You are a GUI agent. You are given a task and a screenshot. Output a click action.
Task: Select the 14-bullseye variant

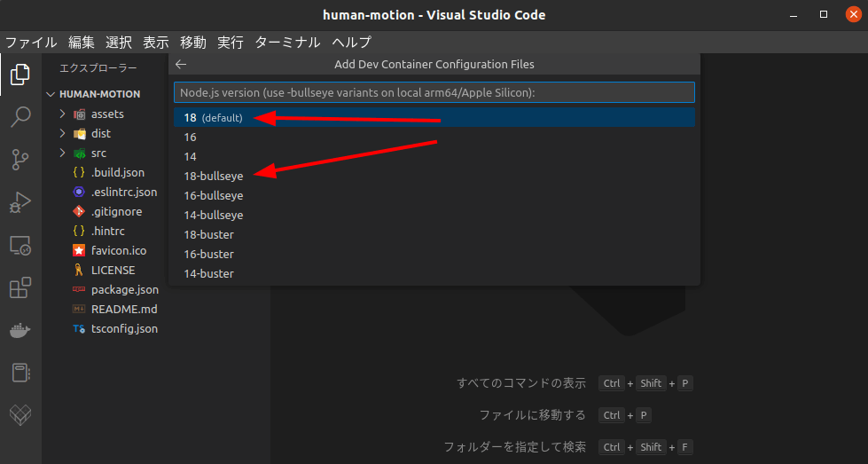point(434,215)
